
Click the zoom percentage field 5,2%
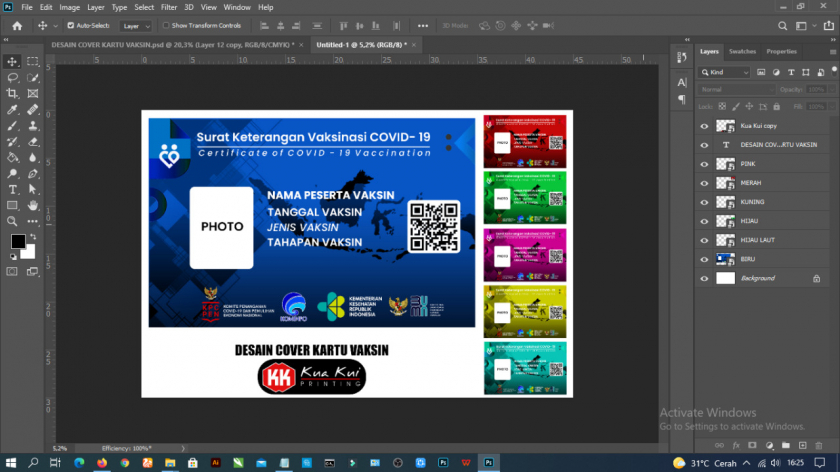60,448
